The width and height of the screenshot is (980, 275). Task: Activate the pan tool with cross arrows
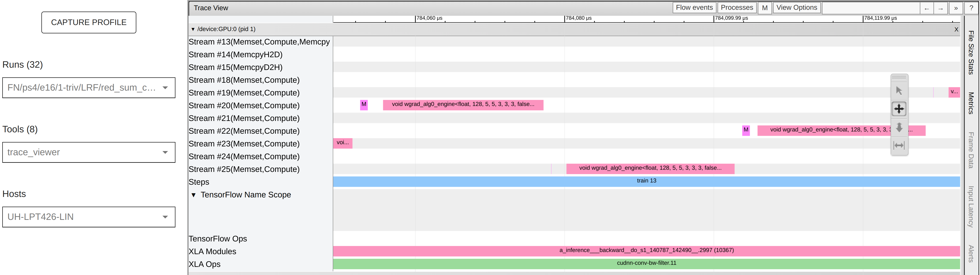pos(899,109)
